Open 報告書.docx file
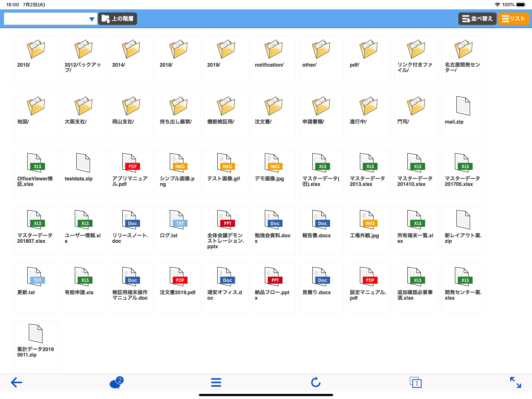The image size is (532, 399). [x=321, y=231]
